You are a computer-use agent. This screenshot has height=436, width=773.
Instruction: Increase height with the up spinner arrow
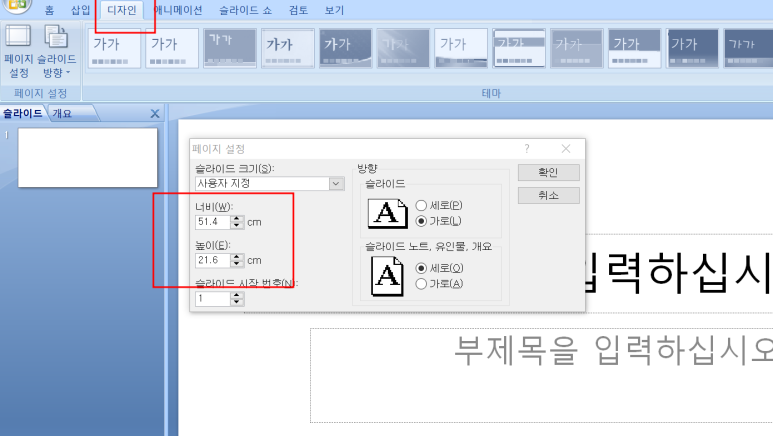(237, 256)
